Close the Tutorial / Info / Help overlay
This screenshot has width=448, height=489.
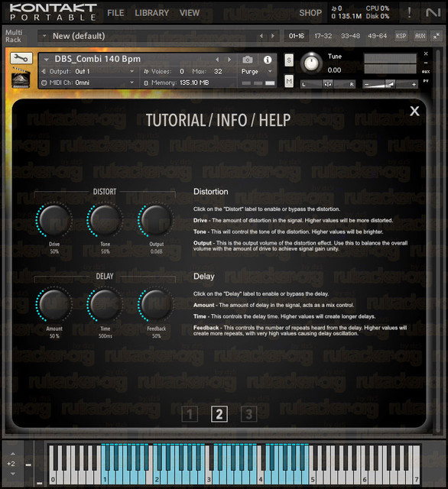click(x=414, y=111)
